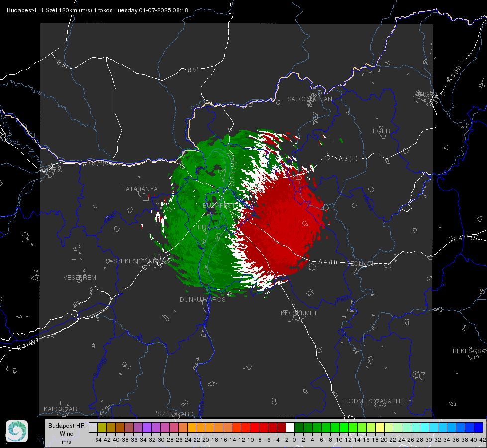Click the BUDAPEST label on the map
This screenshot has width=487, height=448.
pos(219,205)
